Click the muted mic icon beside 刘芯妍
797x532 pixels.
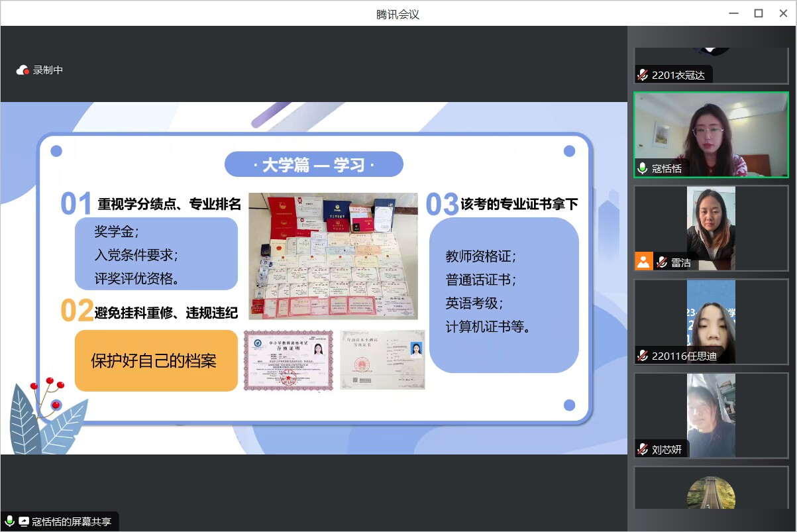pos(643,449)
